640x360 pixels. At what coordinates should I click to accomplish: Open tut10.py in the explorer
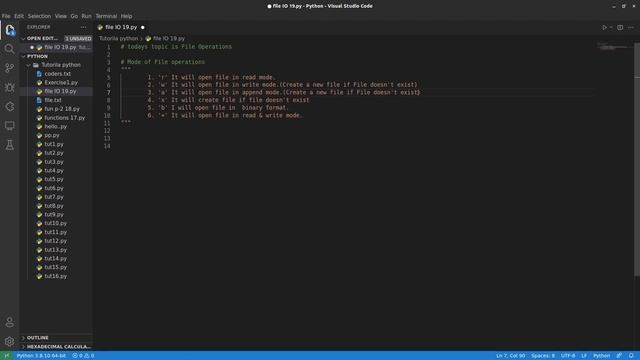click(56, 223)
